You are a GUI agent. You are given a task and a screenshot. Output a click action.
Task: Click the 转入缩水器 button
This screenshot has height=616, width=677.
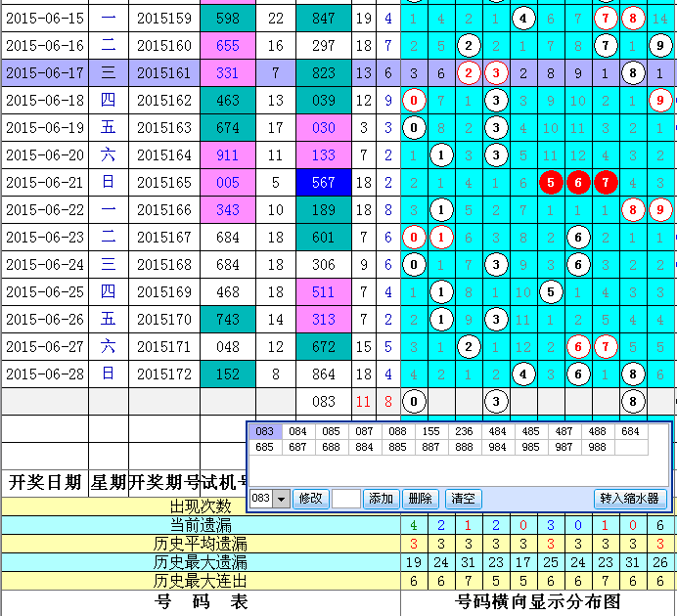pyautogui.click(x=630, y=499)
